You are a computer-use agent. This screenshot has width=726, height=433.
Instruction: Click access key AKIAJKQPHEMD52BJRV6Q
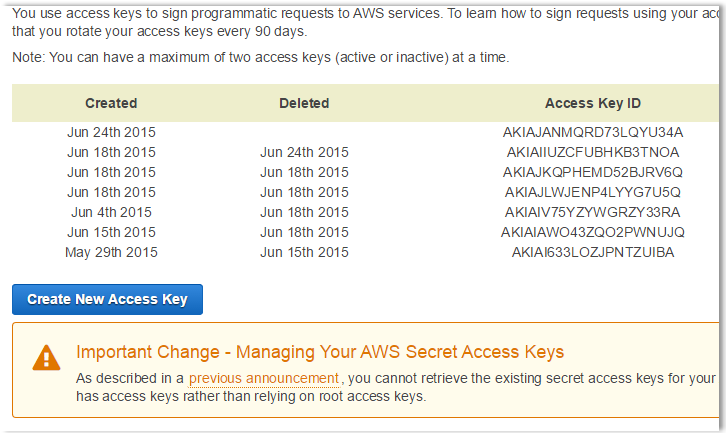pos(593,172)
